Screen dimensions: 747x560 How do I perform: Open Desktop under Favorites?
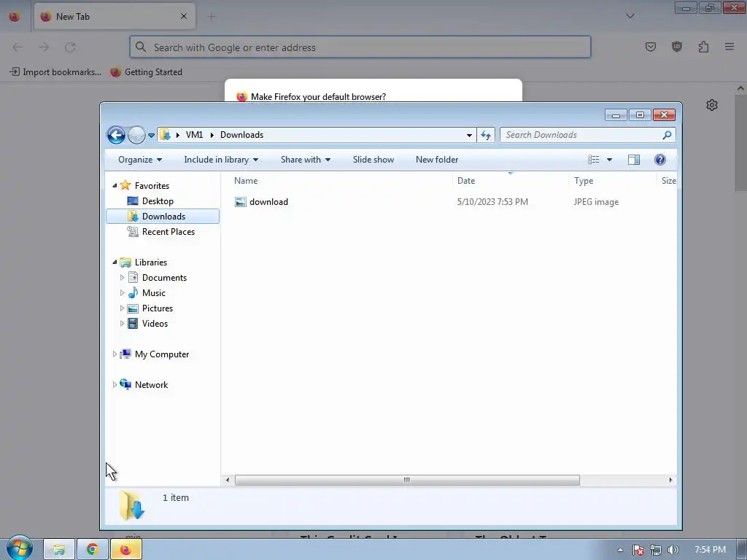click(158, 201)
